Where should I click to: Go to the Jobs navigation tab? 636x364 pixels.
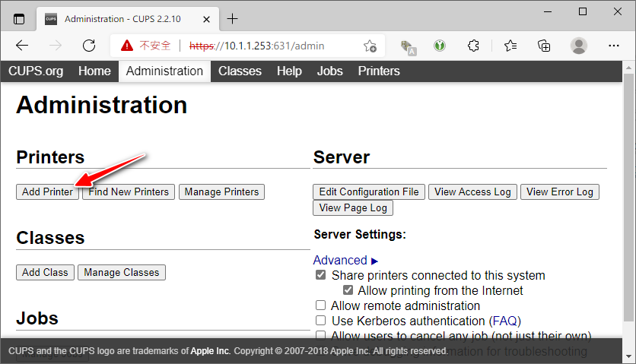click(x=329, y=71)
